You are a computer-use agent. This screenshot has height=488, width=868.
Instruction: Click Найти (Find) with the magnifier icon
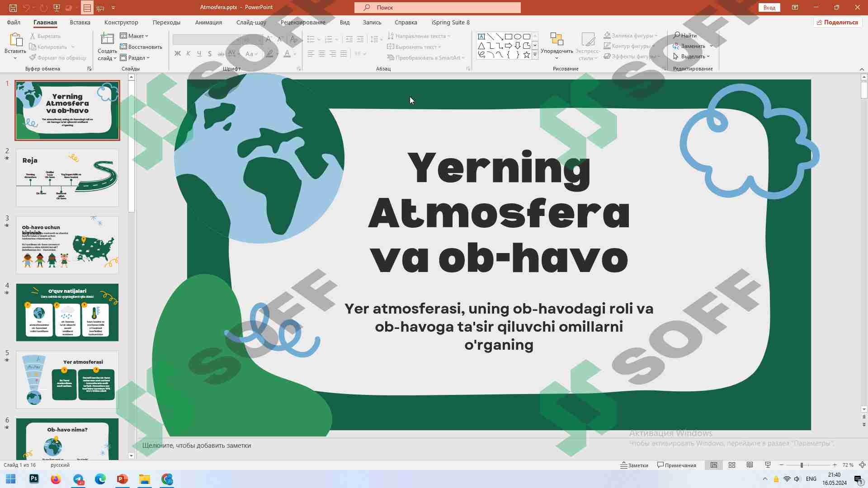point(685,35)
